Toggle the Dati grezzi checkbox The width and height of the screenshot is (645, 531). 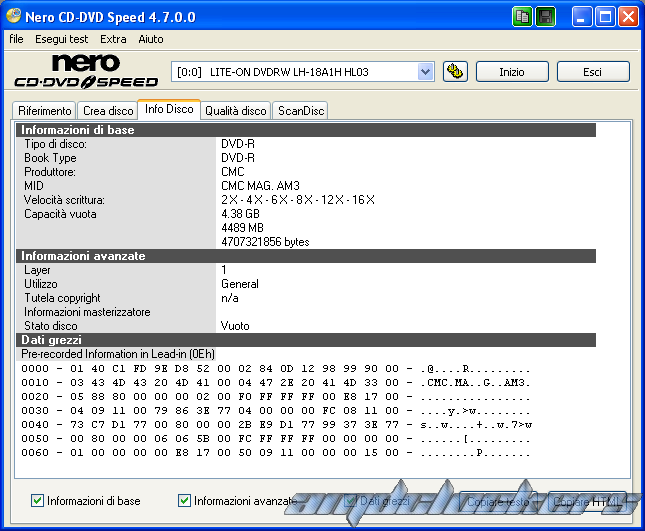coord(351,500)
